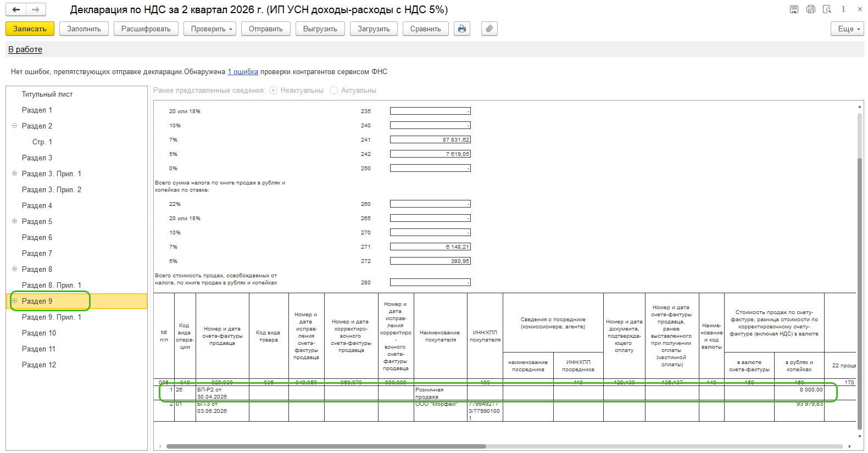Expand the Раздел 8 tree node
Viewport: 868px width, 453px height.
point(15,269)
